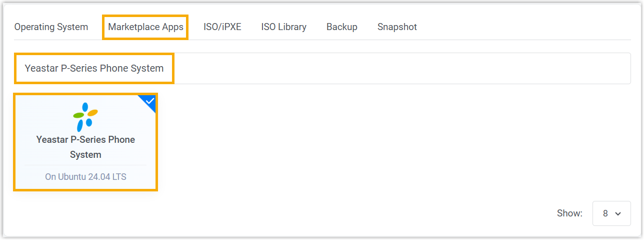Click the "Show:" label beside the dropdown

569,213
